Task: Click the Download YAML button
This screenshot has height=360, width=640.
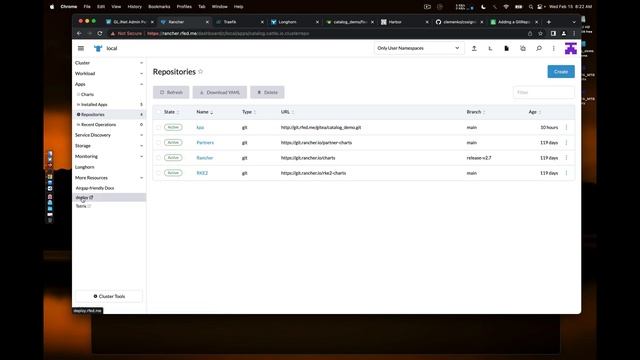Action: [x=220, y=92]
